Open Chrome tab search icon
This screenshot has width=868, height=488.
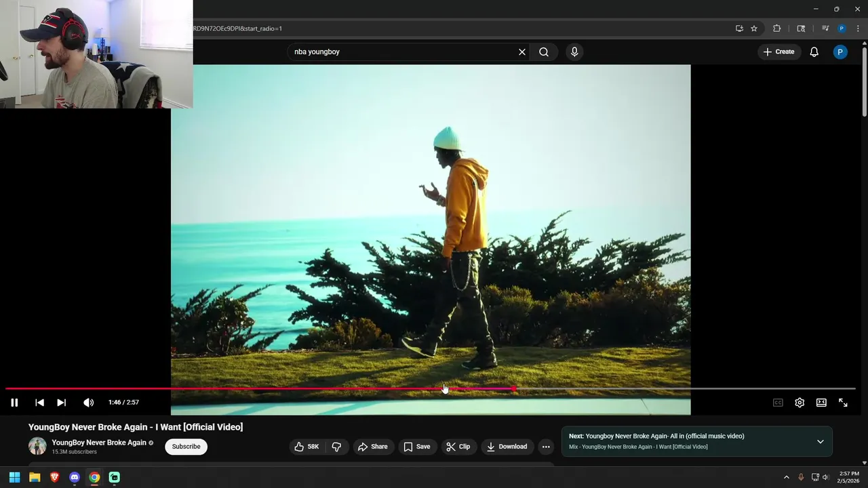pos(801,28)
